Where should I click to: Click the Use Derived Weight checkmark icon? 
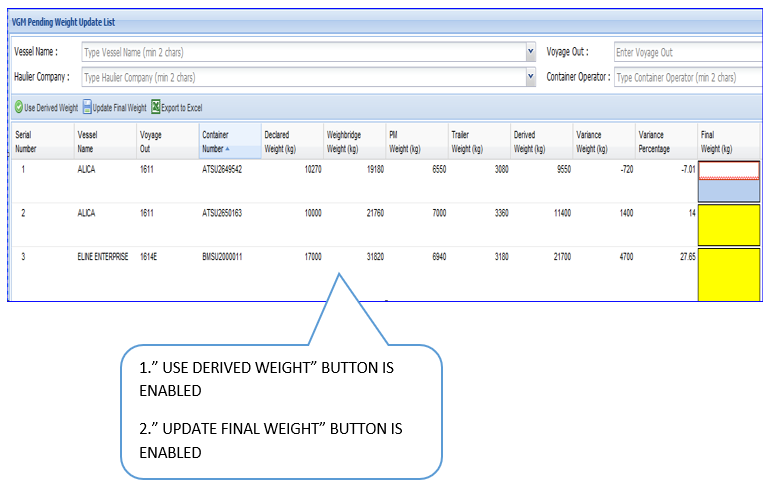(19, 107)
